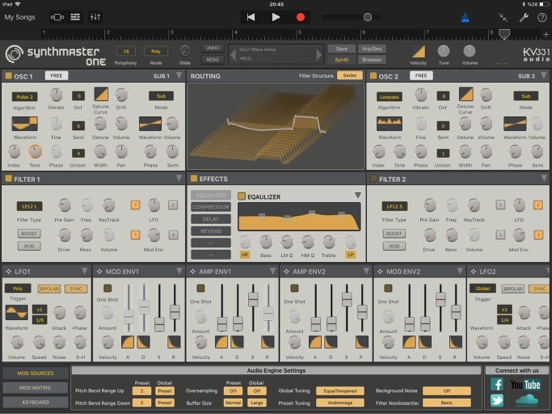Click the AMP ENV1 sustain slider
Viewport: 552px width, 414px height.
point(253,300)
